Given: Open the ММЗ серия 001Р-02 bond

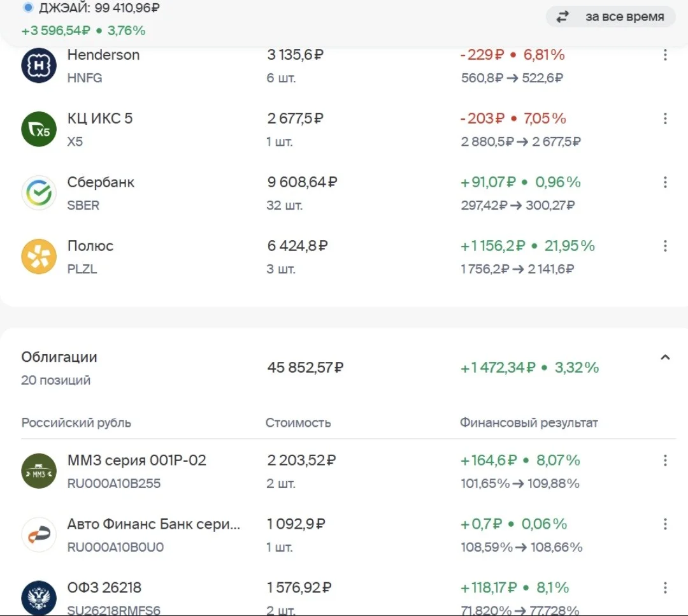Looking at the screenshot, I should point(348,471).
